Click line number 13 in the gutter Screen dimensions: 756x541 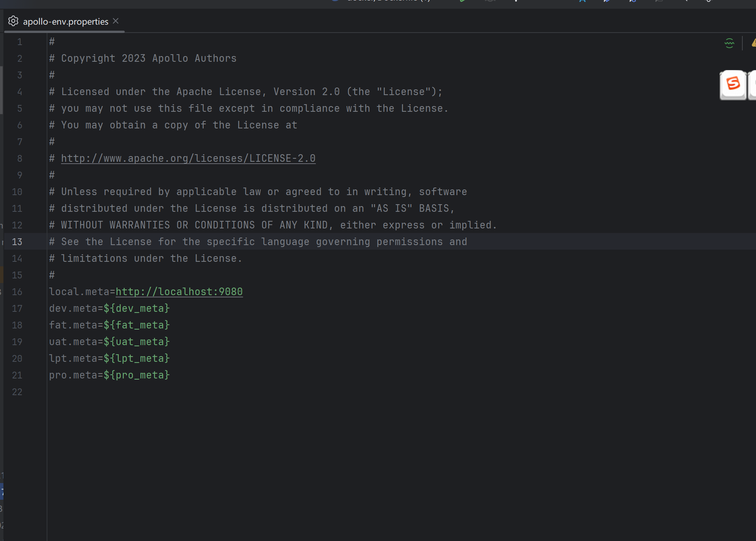pyautogui.click(x=17, y=242)
